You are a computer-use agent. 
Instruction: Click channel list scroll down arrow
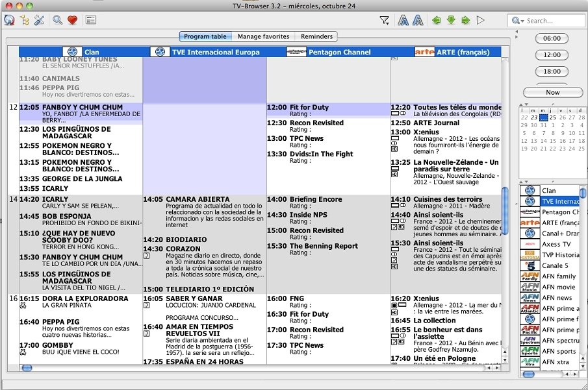(583, 365)
